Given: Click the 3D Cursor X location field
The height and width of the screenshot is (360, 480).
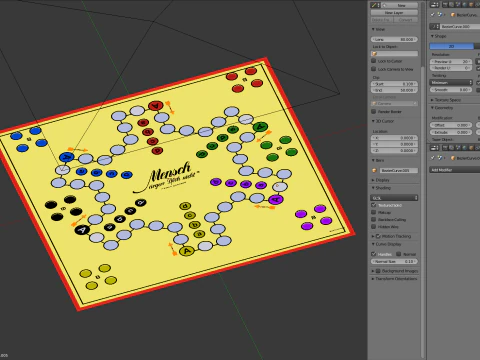Looking at the screenshot, I should 394,138.
